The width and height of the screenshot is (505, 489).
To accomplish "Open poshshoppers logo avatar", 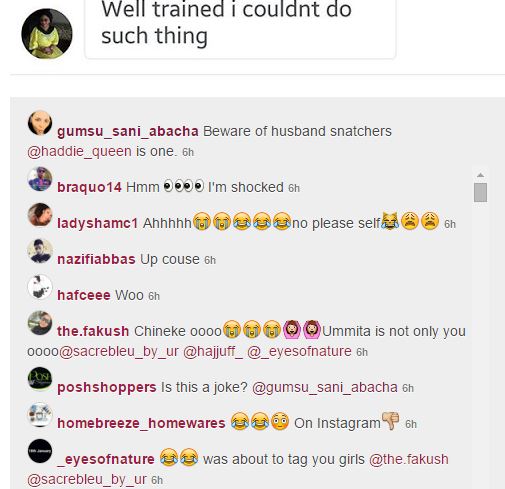I will coord(40,379).
